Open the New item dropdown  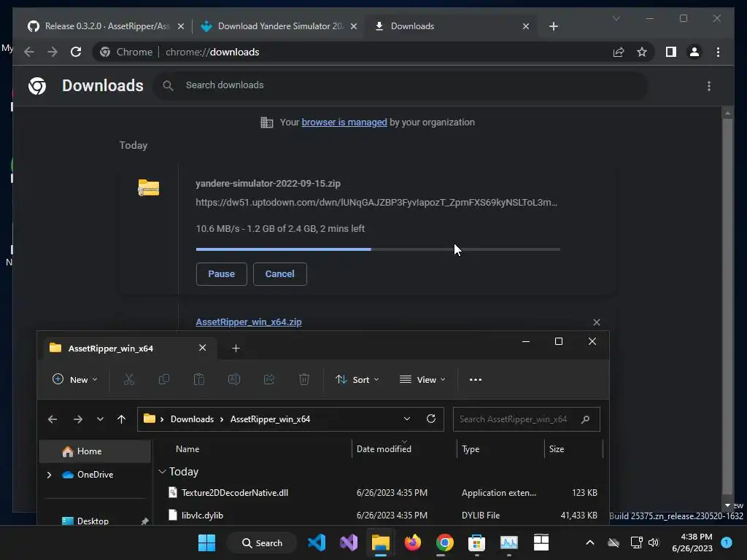tap(75, 379)
